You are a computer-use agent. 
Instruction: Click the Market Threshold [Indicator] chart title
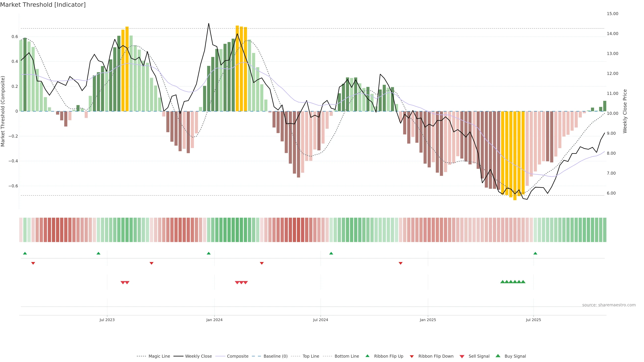tap(43, 5)
